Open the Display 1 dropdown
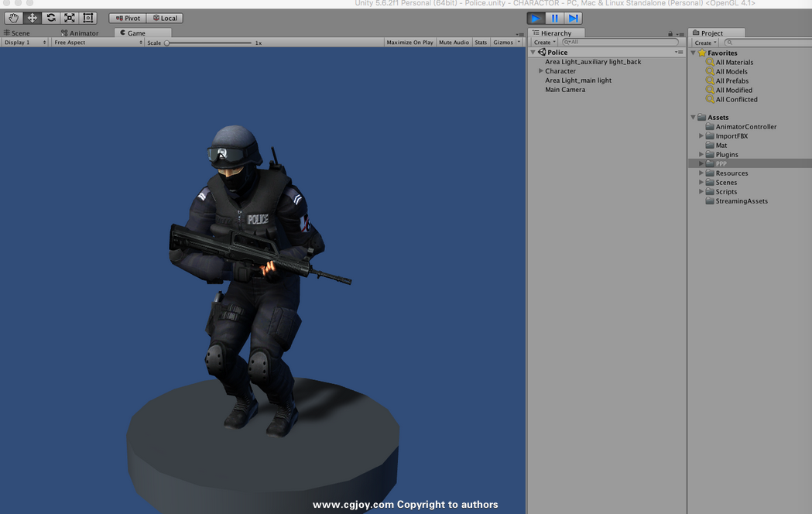Image resolution: width=812 pixels, height=514 pixels. (x=25, y=43)
